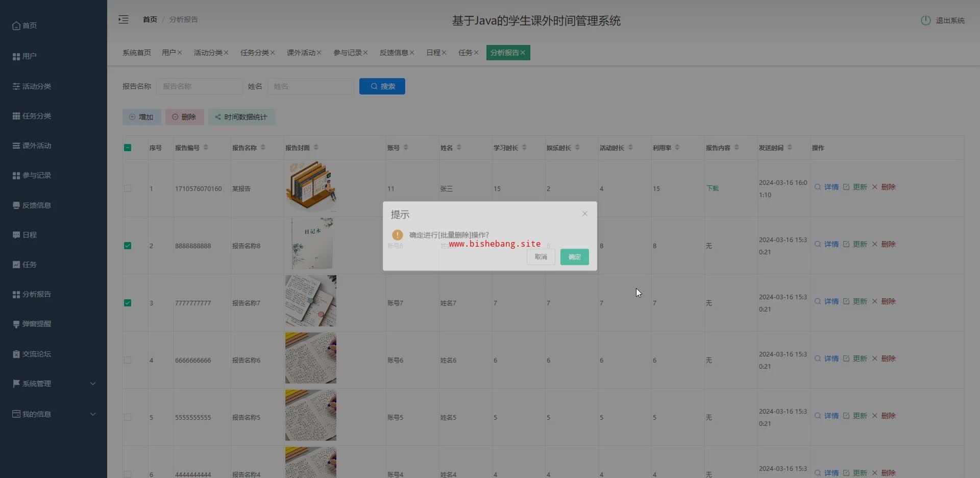The height and width of the screenshot is (478, 980).
Task: Close the 用户 tab
Action: [x=180, y=53]
